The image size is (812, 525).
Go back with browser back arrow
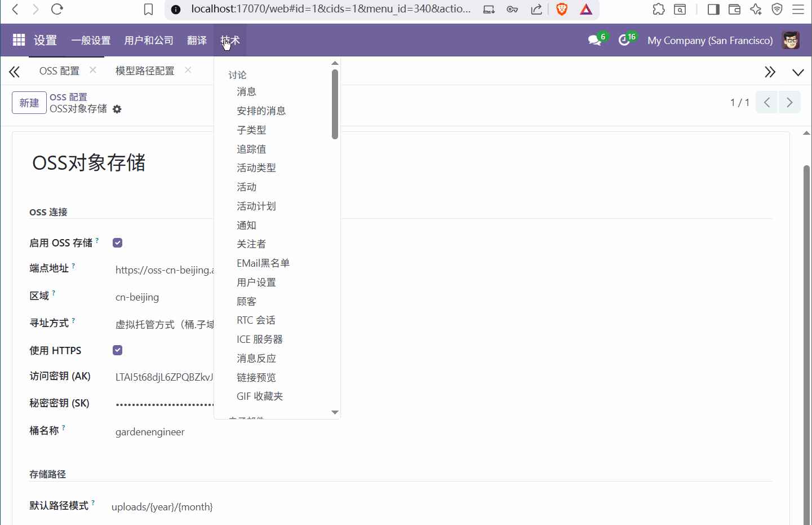coord(15,9)
